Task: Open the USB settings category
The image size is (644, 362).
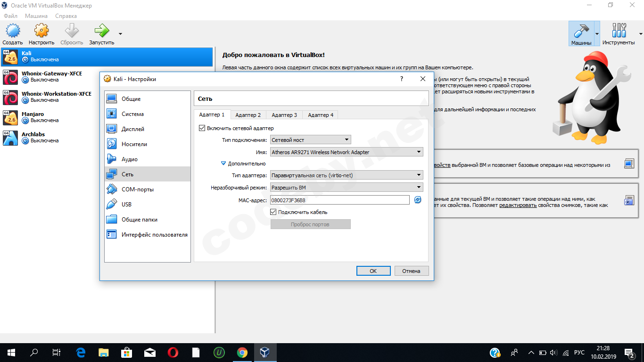Action: [x=147, y=205]
